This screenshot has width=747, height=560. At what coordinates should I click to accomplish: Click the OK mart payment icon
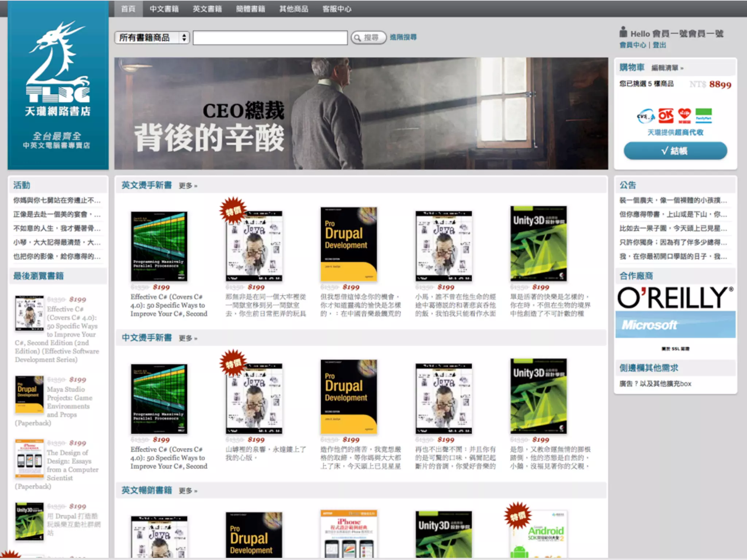(666, 116)
